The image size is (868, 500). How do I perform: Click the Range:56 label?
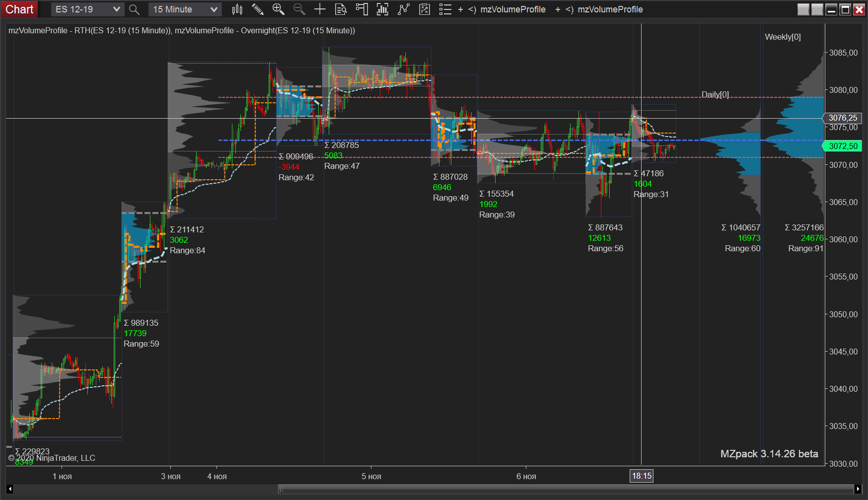click(x=605, y=248)
